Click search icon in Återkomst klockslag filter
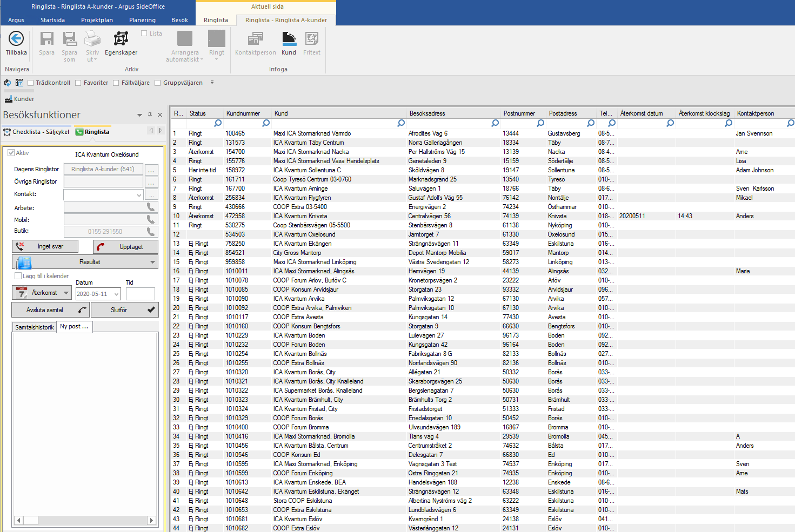 729,123
